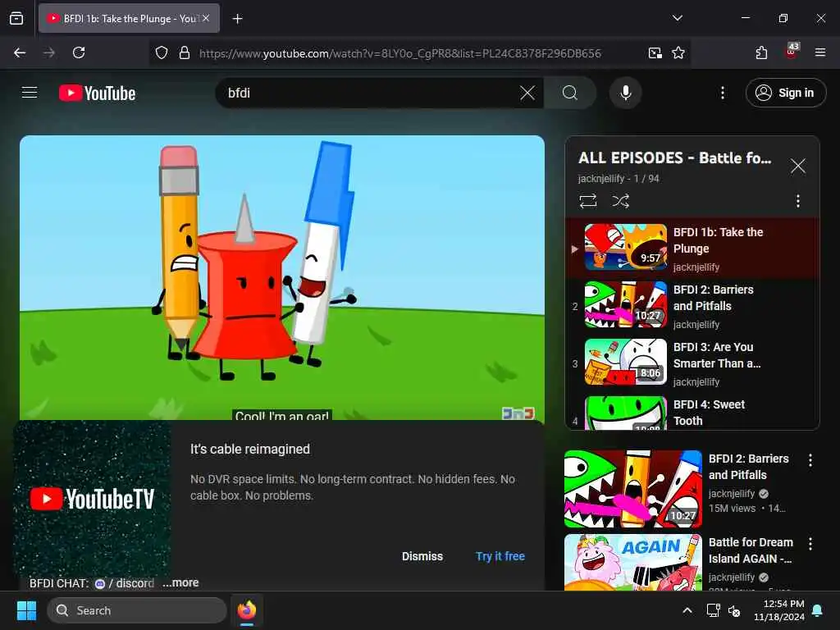The width and height of the screenshot is (840, 630).
Task: Close the ALL EPISODES playlist panel
Action: point(798,166)
